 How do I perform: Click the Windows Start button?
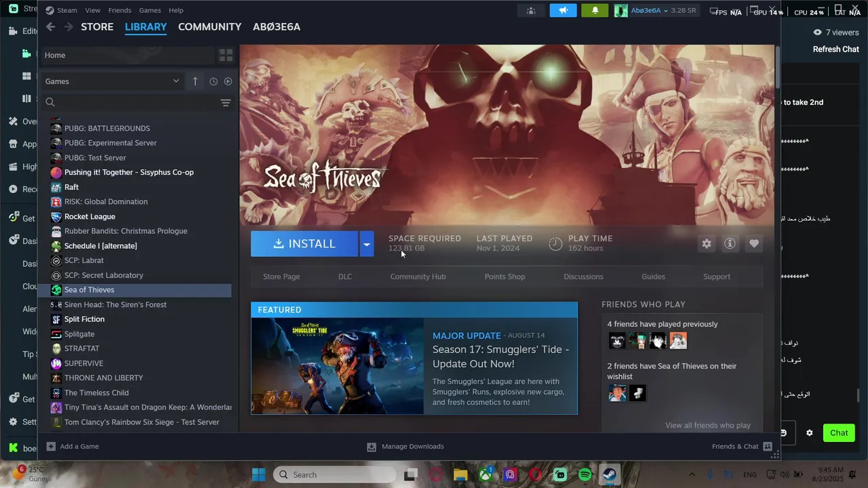coord(258,474)
